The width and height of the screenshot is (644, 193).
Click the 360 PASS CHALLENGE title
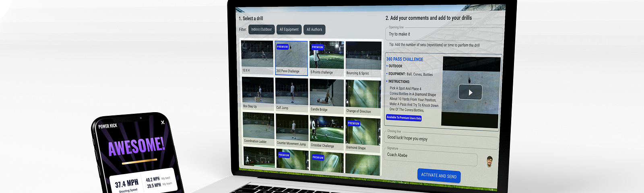point(405,59)
